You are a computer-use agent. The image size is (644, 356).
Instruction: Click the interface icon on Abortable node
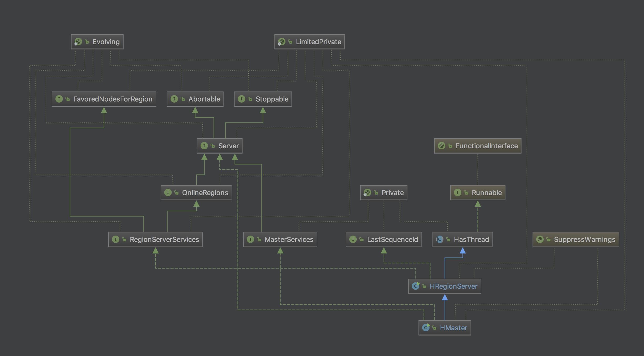[x=174, y=99]
